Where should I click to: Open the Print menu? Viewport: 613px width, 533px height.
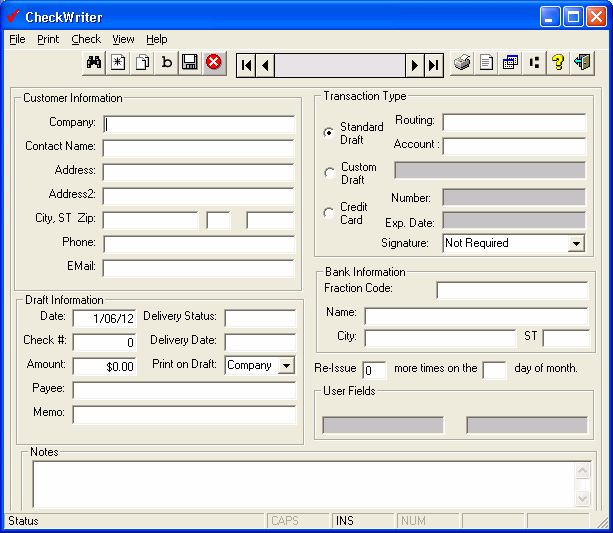pos(48,39)
